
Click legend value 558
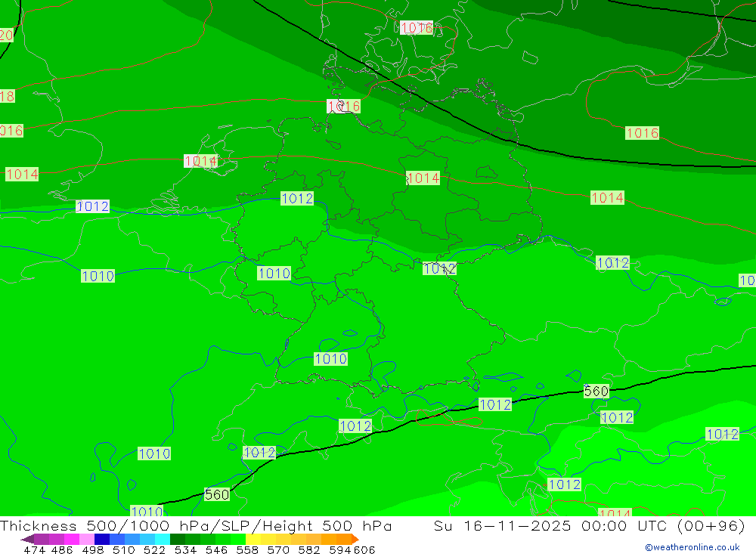pos(247,549)
